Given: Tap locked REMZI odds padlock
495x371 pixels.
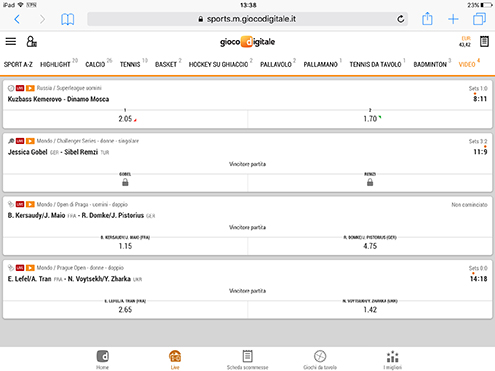Looking at the screenshot, I should pos(370,182).
